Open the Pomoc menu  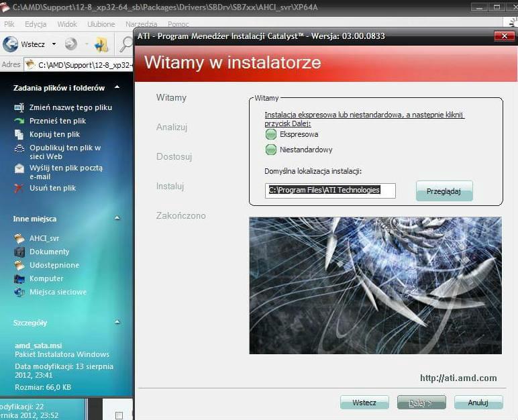coord(178,24)
